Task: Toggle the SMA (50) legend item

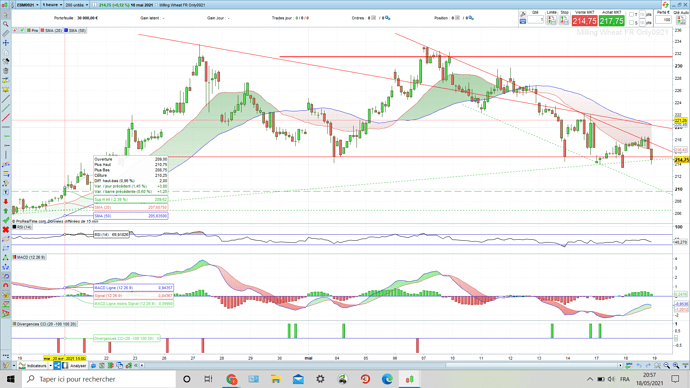Action: click(74, 30)
